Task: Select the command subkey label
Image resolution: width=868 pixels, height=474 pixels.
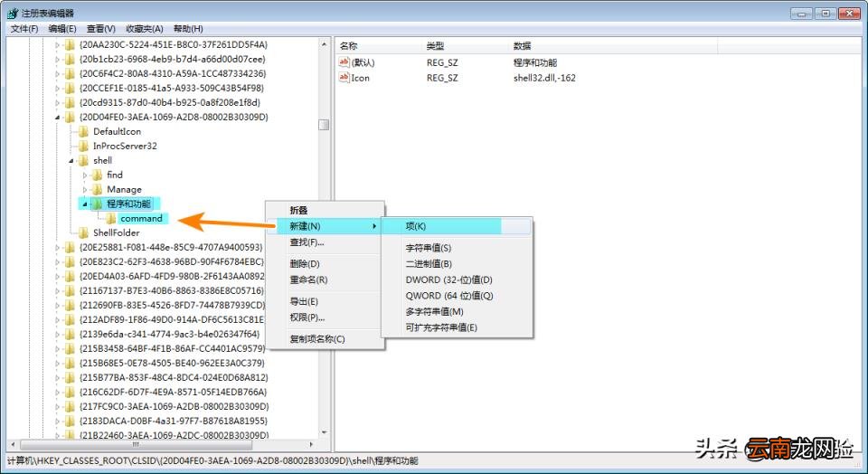Action: pos(141,218)
